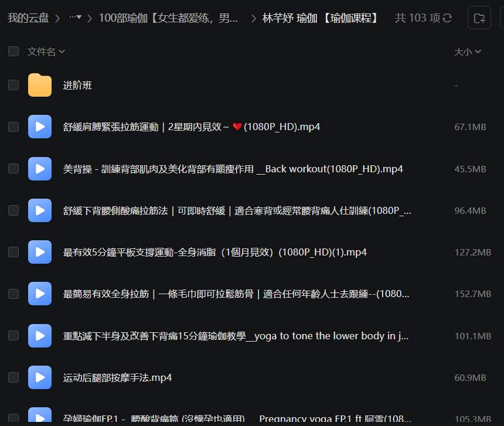Open the 大小 size sort dropdown
This screenshot has width=504, height=426.
468,52
